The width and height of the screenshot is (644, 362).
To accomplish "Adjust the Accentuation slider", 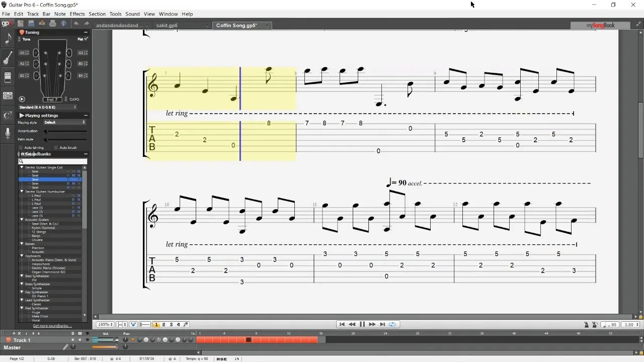I will 65,131.
